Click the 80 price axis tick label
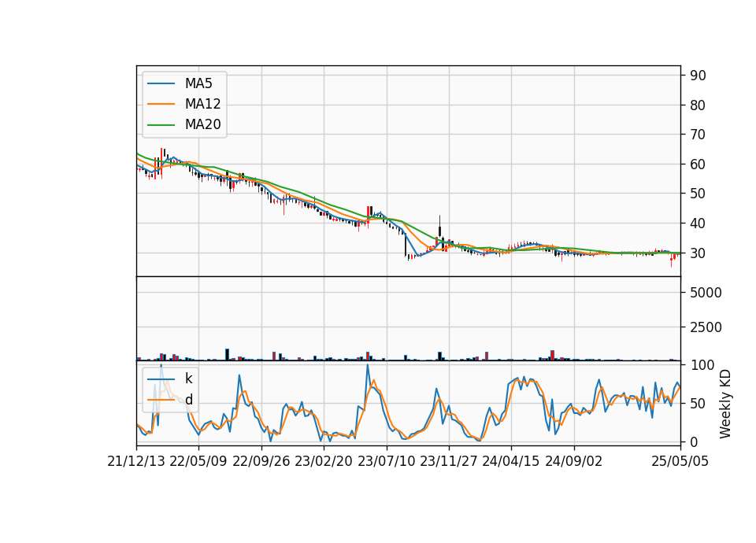Screen dimensions: 756x543 698,105
